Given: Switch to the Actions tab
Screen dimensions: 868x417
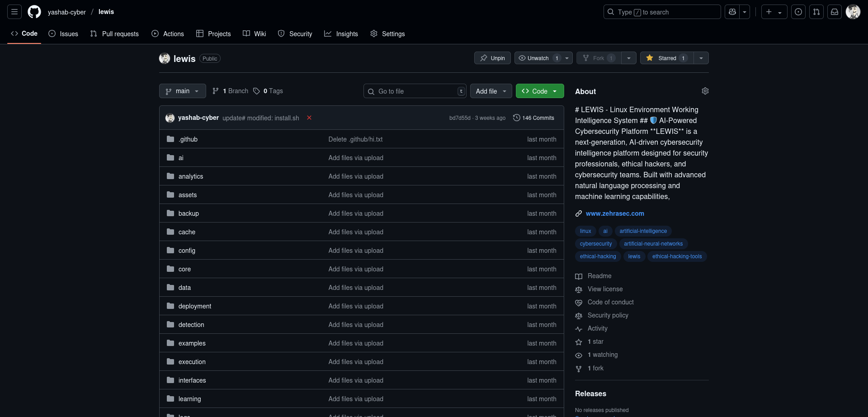Looking at the screenshot, I should 168,34.
